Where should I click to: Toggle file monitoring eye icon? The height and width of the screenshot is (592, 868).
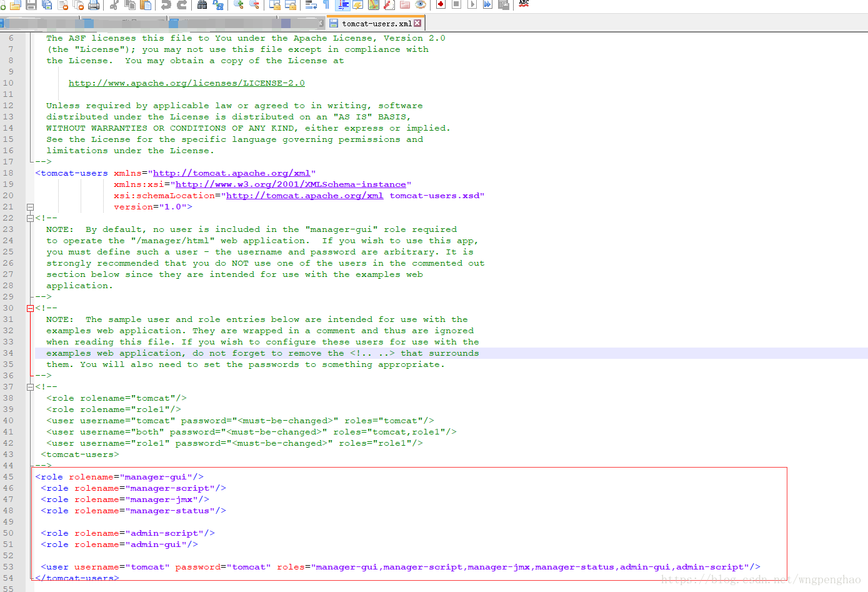click(420, 5)
